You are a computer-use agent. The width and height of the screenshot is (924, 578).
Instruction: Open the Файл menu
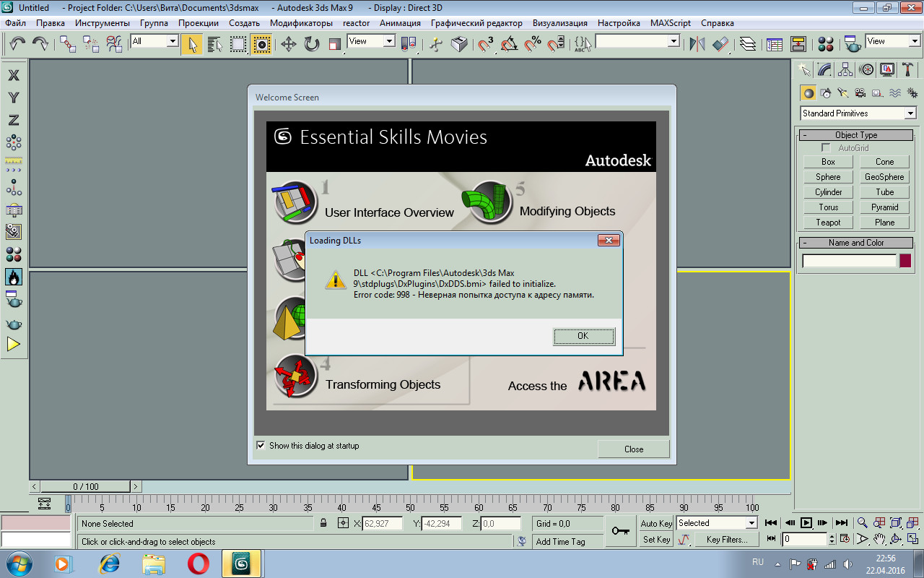pyautogui.click(x=16, y=23)
